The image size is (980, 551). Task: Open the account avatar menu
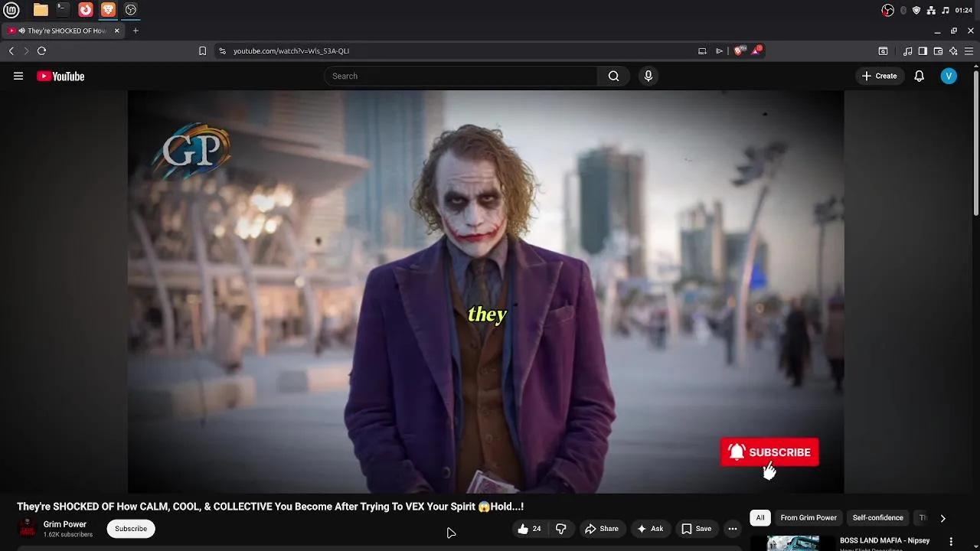[949, 76]
